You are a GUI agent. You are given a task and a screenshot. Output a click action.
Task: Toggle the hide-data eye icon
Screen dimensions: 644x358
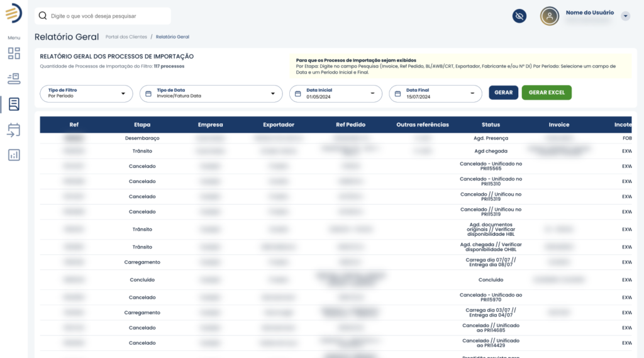pyautogui.click(x=519, y=16)
